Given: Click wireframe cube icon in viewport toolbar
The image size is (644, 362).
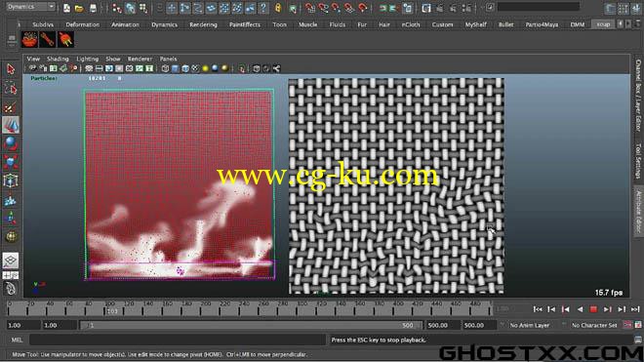Looking at the screenshot, I should click(x=165, y=68).
